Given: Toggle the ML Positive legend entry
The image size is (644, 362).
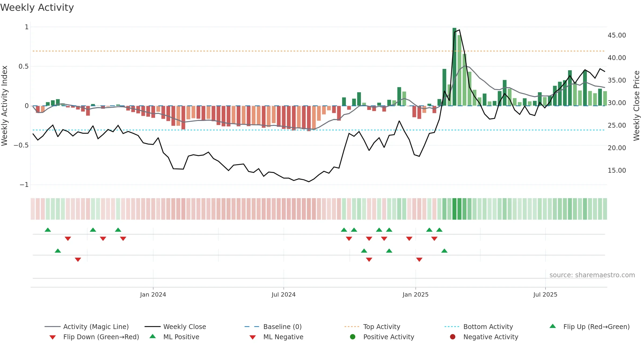Looking at the screenshot, I should click(x=174, y=337).
